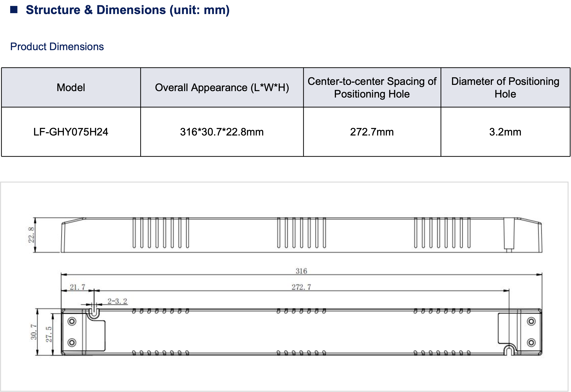Click the 272.7mm table cell
The image size is (571, 392).
[x=372, y=132]
